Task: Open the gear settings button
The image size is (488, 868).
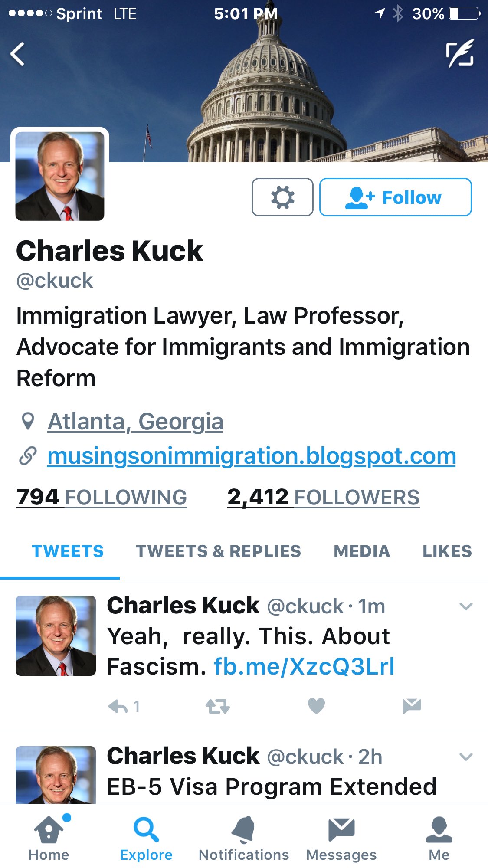Action: point(282,197)
